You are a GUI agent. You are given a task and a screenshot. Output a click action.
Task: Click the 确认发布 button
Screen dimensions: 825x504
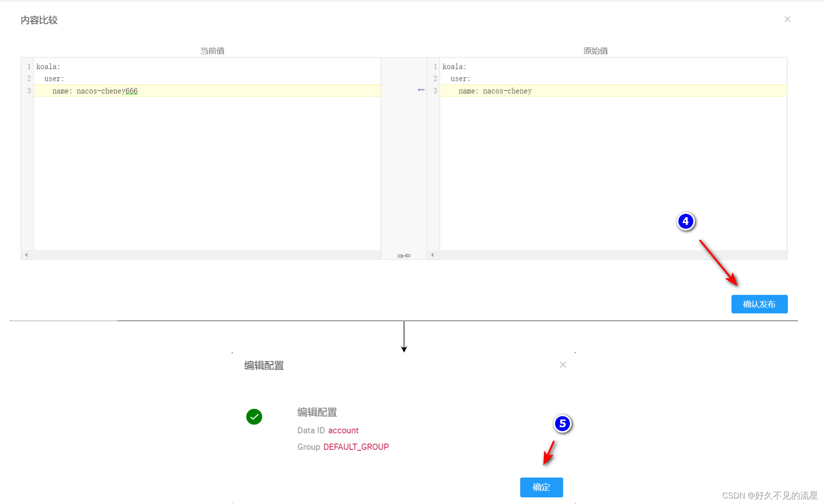coord(759,304)
